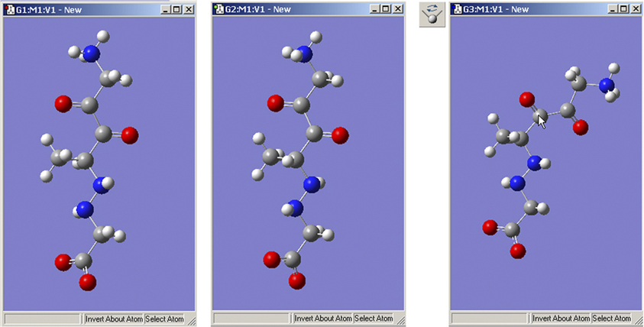Close the G3:M1:V1 window
Screen dimensions: 644x327
tap(636, 8)
